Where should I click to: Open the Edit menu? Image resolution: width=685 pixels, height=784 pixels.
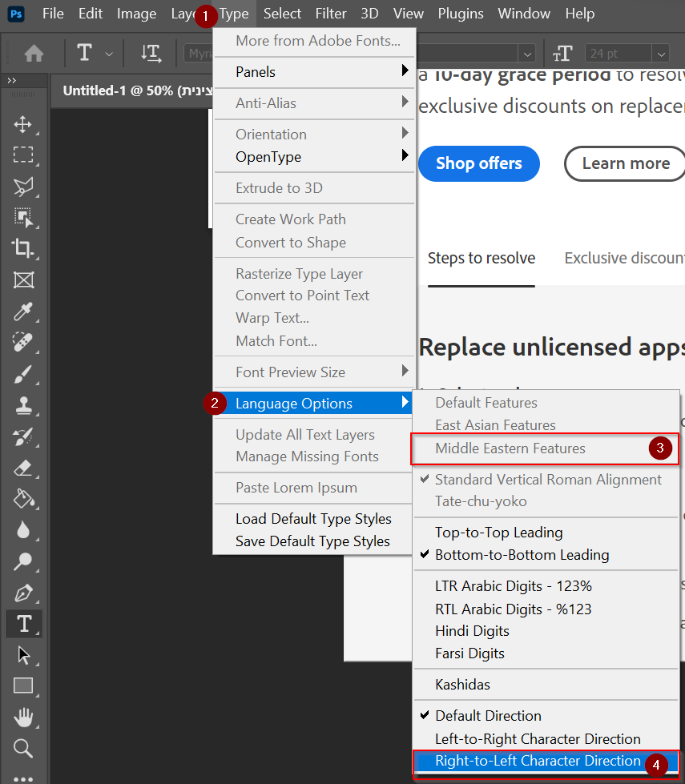[91, 14]
